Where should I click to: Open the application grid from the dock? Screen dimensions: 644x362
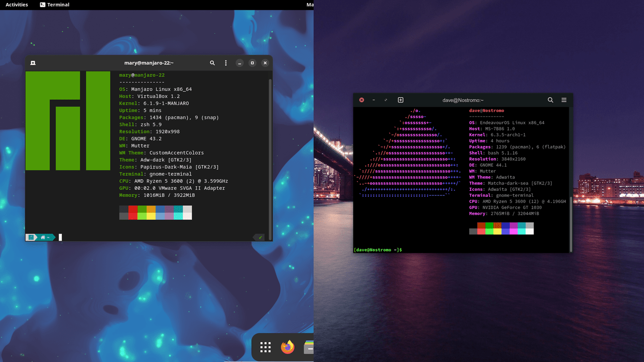pyautogui.click(x=266, y=347)
